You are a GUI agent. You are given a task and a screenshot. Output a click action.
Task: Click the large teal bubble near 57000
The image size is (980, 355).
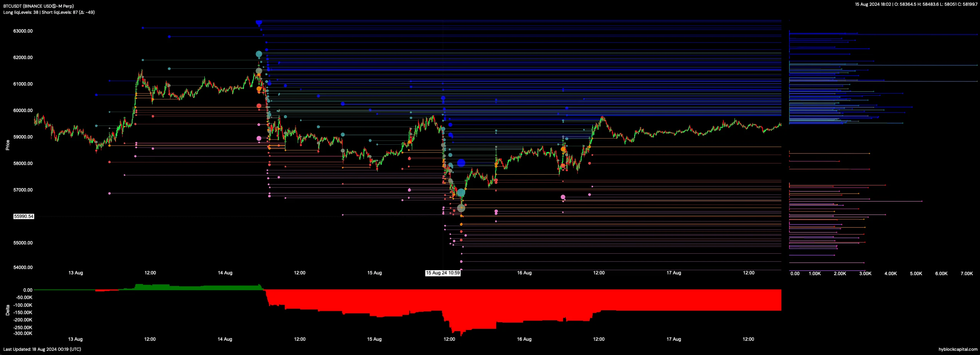[461, 192]
